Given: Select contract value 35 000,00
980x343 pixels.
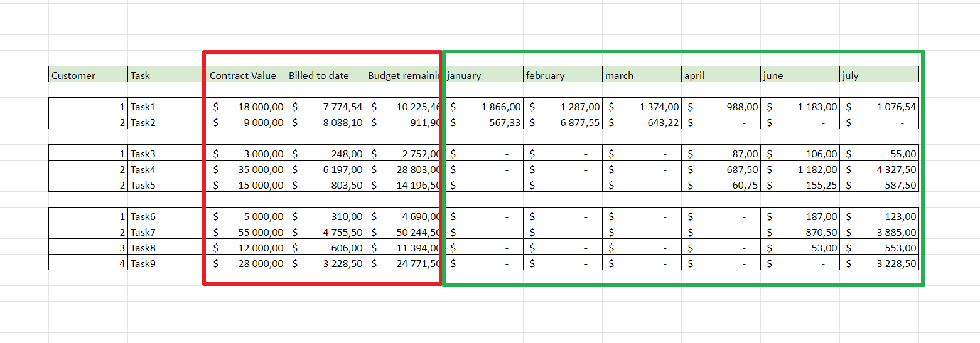Looking at the screenshot, I should click(247, 169).
